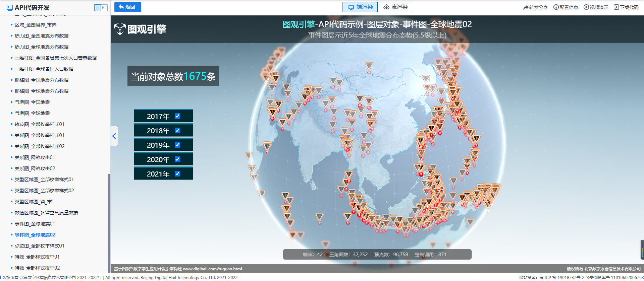Click 当前对象总数1675条 counter label

tap(173, 76)
